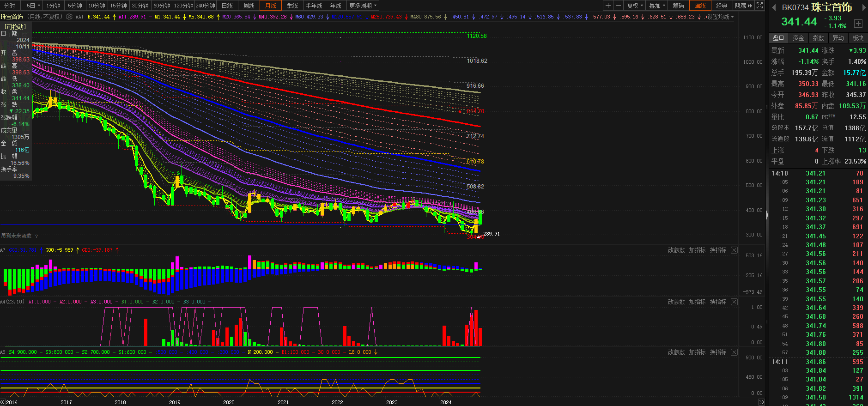Click 加指标 in the A4 panel
Viewport: 868px width, 406px height.
click(x=697, y=302)
